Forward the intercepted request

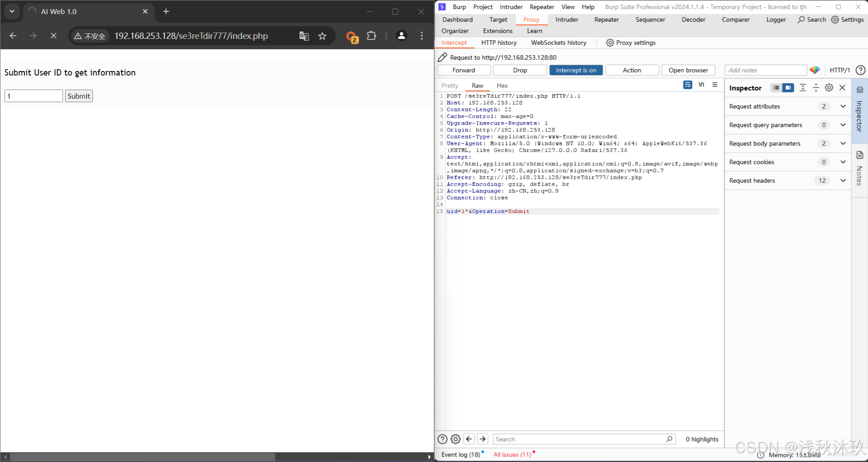click(x=464, y=70)
